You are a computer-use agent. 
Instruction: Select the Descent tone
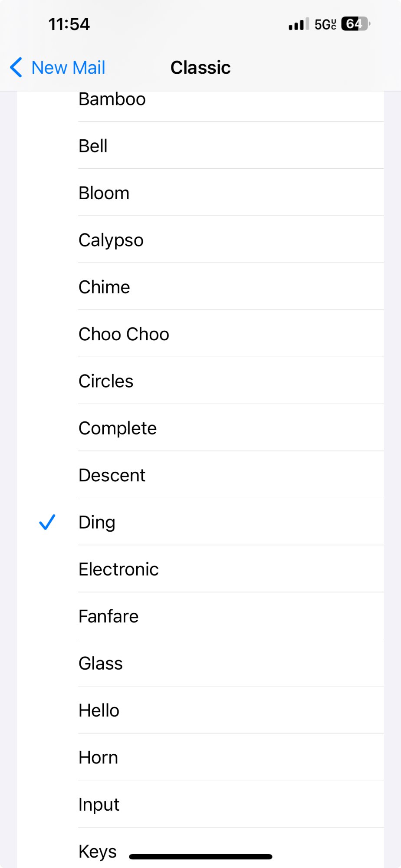tap(112, 475)
